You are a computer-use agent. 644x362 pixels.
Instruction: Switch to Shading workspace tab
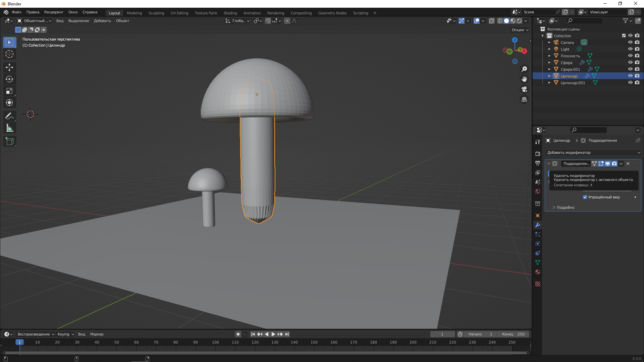click(230, 13)
